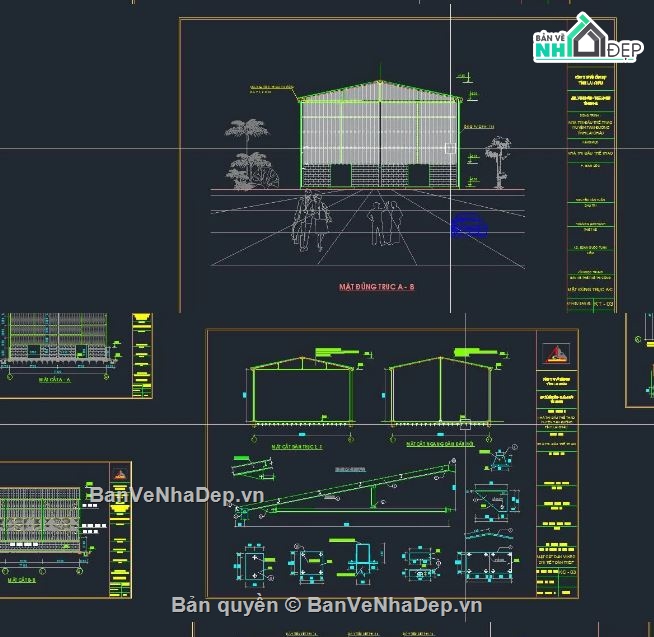
Task: Select the standing people figures near the car
Action: tap(385, 222)
